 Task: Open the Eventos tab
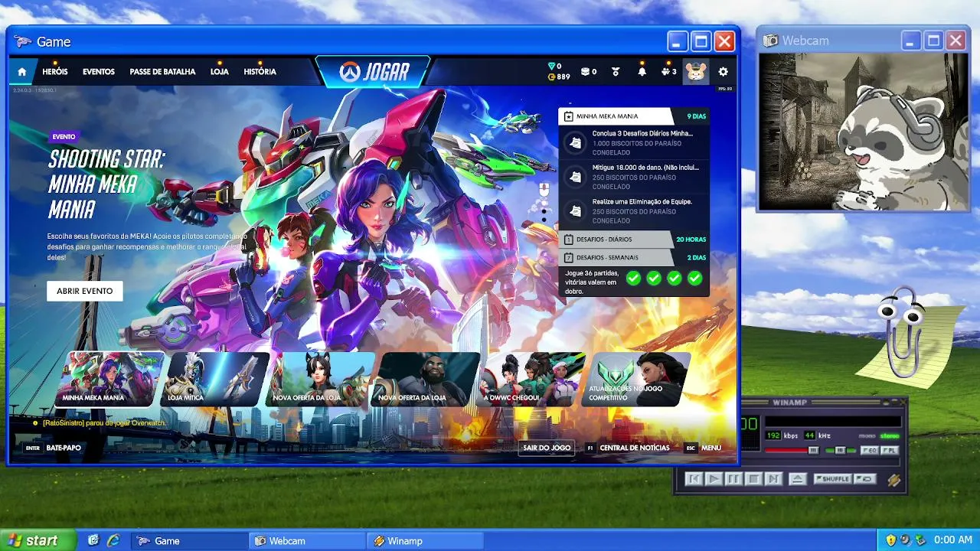[x=99, y=72]
